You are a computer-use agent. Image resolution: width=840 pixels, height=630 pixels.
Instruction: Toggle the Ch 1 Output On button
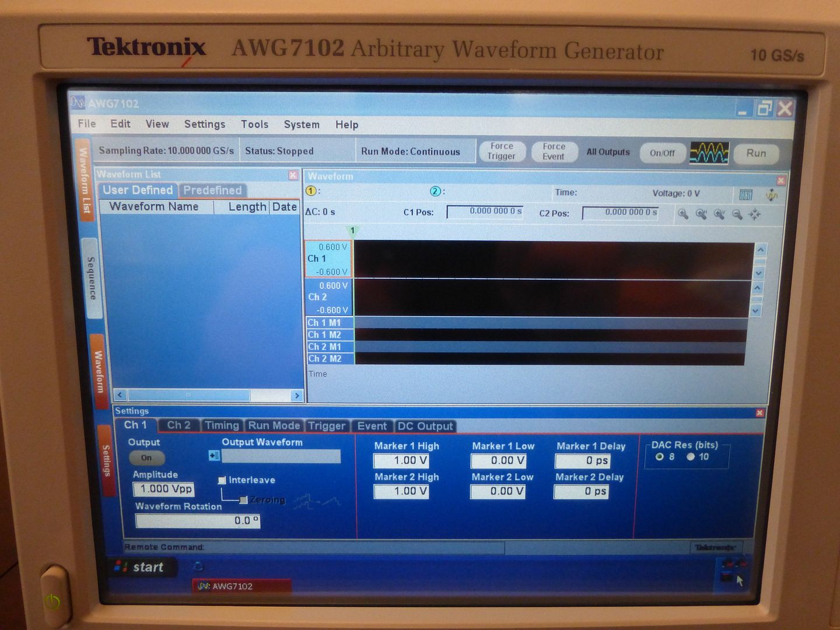tap(146, 458)
